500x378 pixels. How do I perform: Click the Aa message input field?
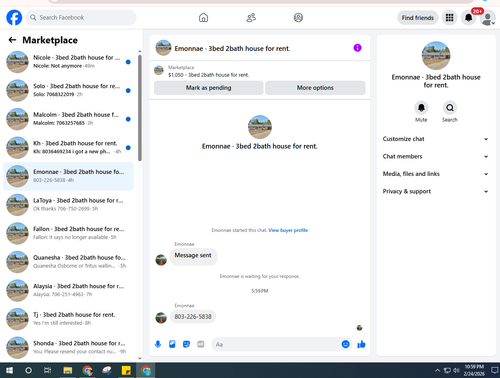pos(277,344)
